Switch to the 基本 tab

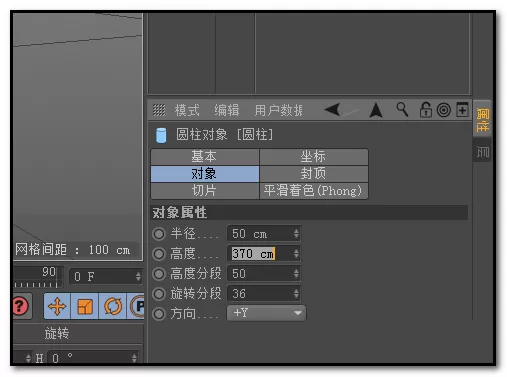pos(205,157)
